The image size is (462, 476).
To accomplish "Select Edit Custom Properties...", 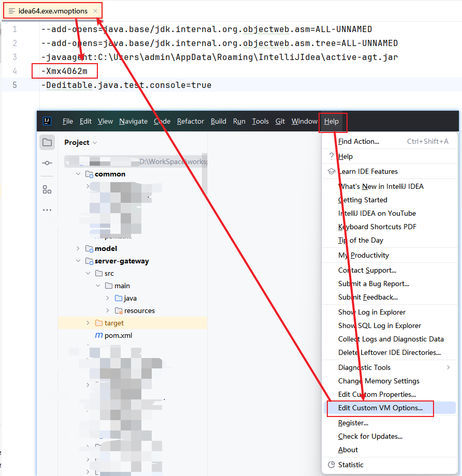I will [x=390, y=394].
